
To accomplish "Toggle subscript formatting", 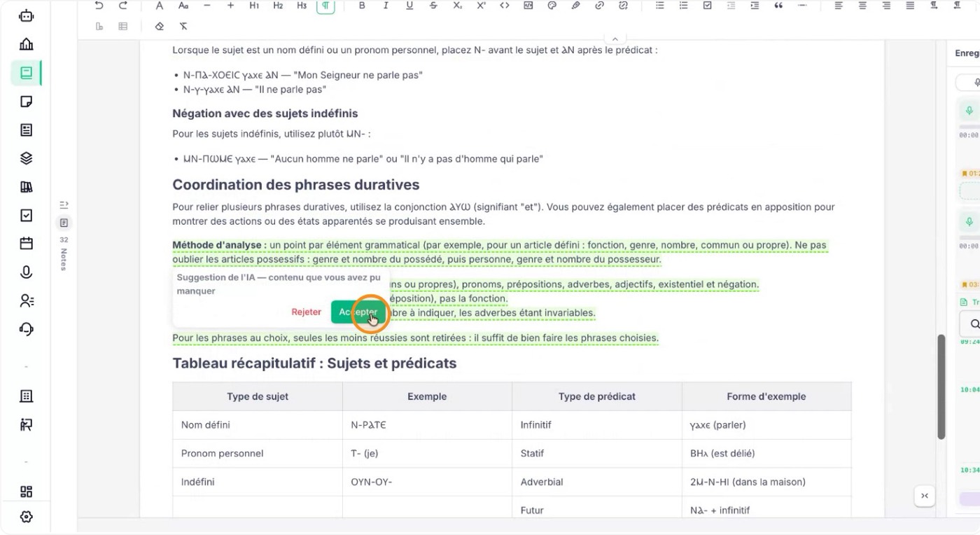I will pyautogui.click(x=457, y=6).
